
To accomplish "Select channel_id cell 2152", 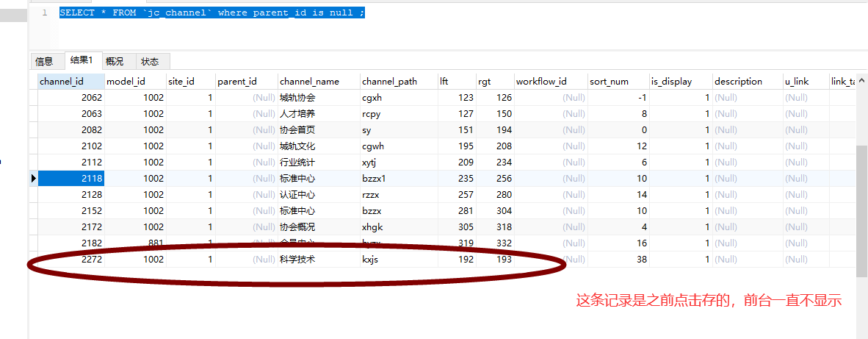I will [x=70, y=211].
